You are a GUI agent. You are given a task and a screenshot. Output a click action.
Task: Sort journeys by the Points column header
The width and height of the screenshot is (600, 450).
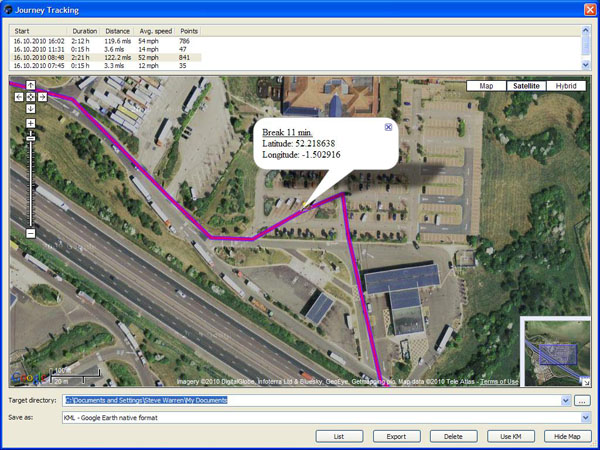[x=189, y=31]
